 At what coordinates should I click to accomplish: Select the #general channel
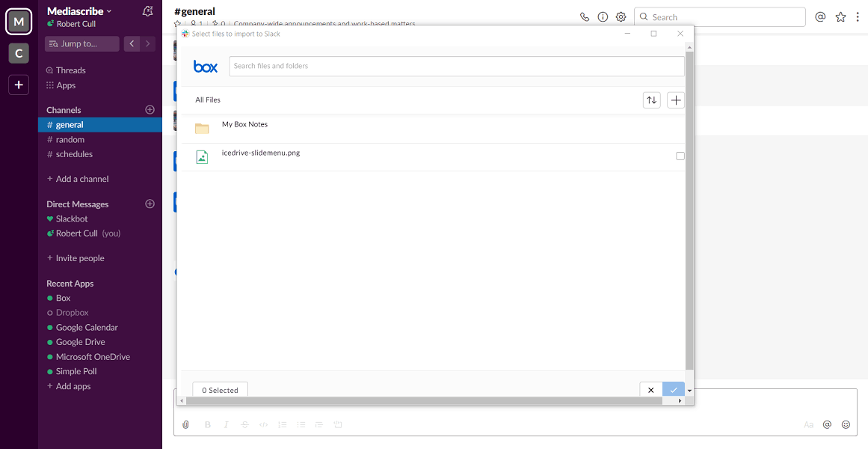coord(100,125)
